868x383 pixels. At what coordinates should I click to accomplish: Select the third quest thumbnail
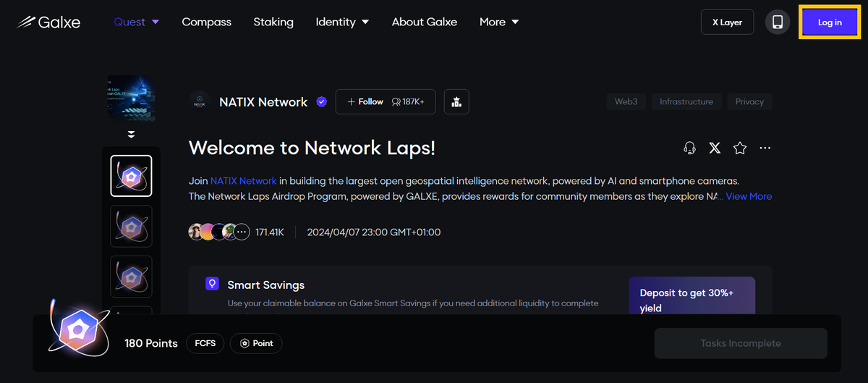coord(131,277)
